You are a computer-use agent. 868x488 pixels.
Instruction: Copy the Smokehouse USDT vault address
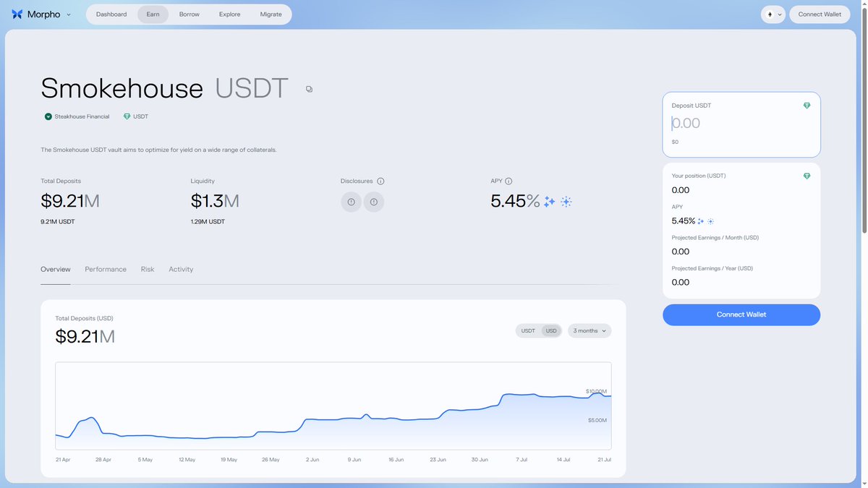pyautogui.click(x=309, y=89)
